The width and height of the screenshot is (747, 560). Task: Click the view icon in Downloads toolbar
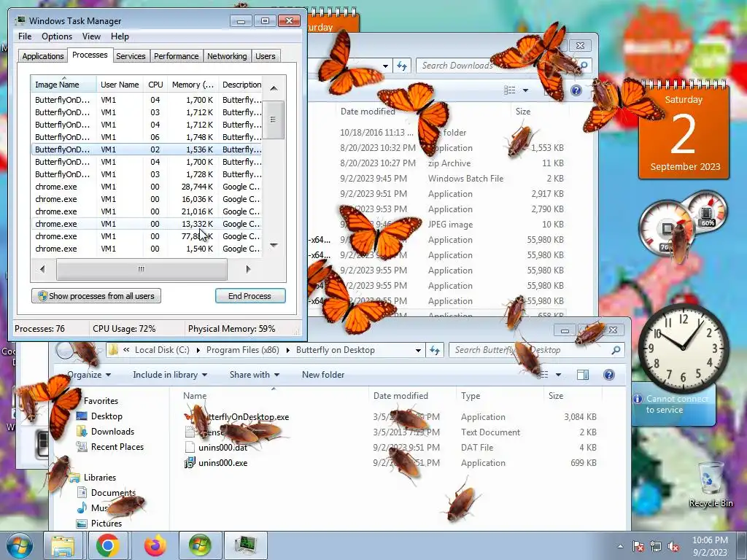510,90
